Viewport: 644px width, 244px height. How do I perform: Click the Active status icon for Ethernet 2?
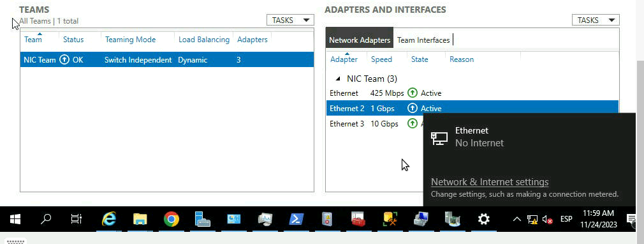pyautogui.click(x=413, y=108)
